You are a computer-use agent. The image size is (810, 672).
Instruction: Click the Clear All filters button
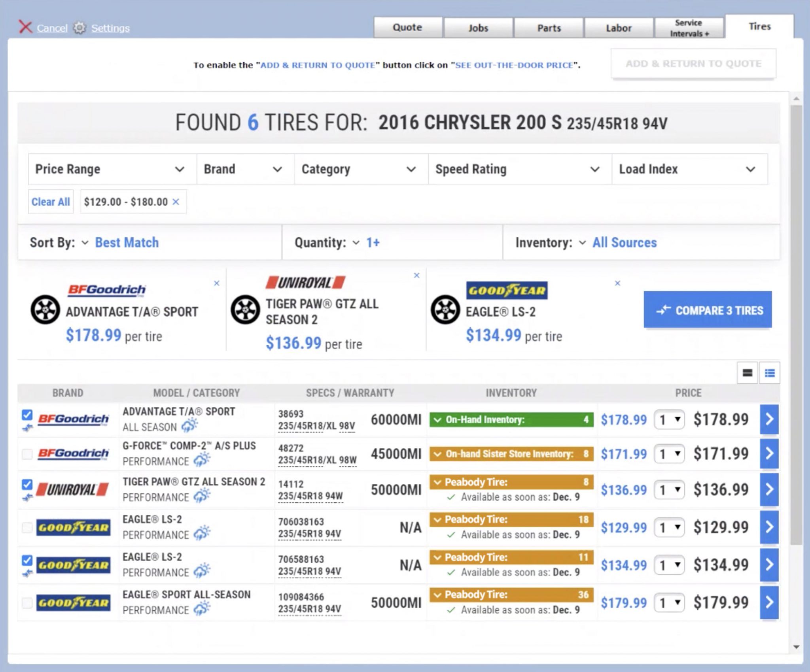[51, 202]
